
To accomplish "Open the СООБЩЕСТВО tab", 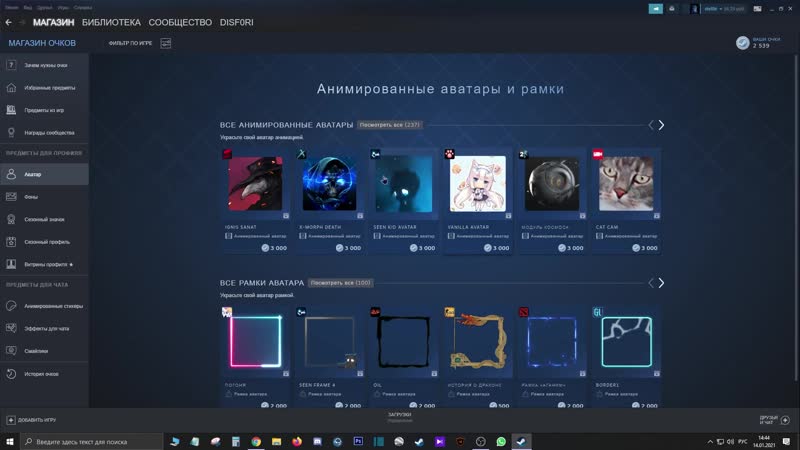I will [x=180, y=22].
